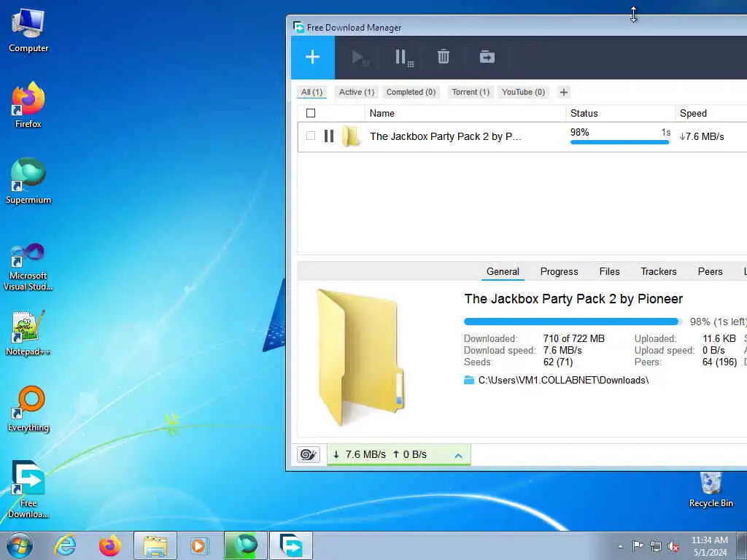Click Free Download Manager taskbar button
Screen dimensions: 747x560
coord(290,545)
